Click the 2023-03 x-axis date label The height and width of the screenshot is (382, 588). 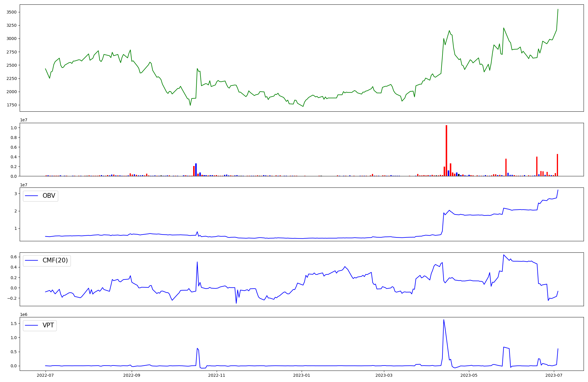pyautogui.click(x=384, y=375)
